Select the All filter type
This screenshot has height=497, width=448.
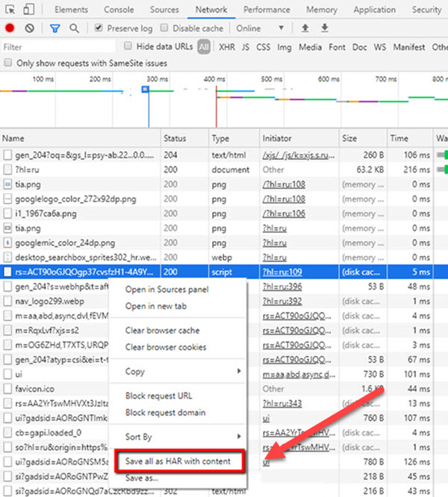tap(204, 47)
